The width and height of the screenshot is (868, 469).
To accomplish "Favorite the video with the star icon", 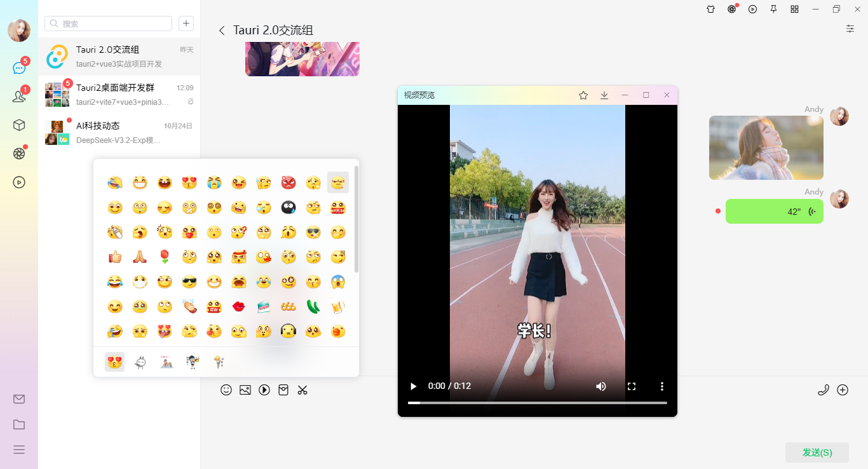I will tap(583, 95).
